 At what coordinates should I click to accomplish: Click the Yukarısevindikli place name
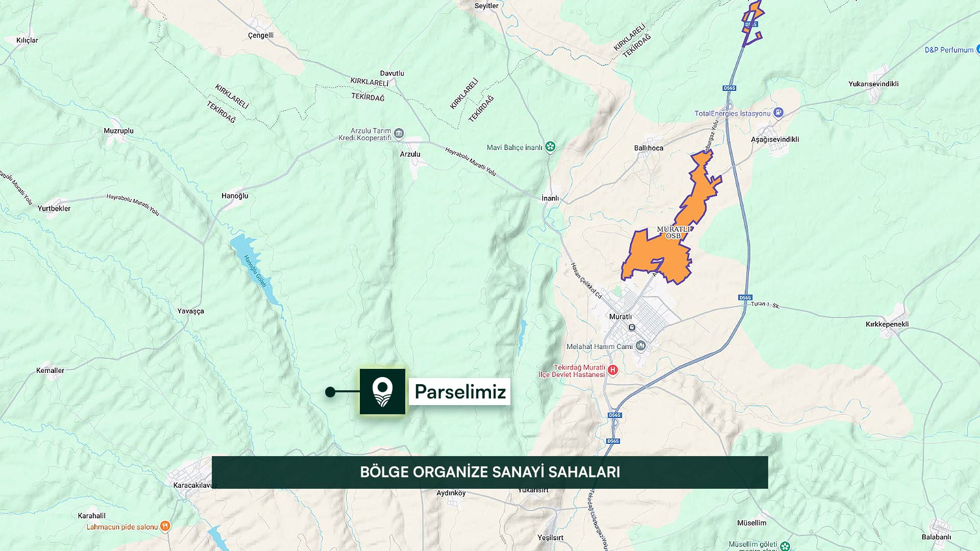click(873, 84)
